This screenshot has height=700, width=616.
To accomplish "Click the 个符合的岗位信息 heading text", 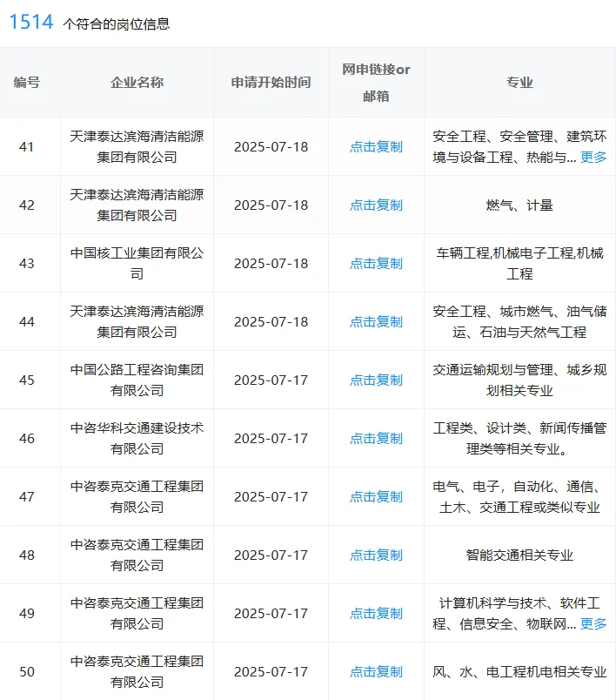I will [x=117, y=24].
